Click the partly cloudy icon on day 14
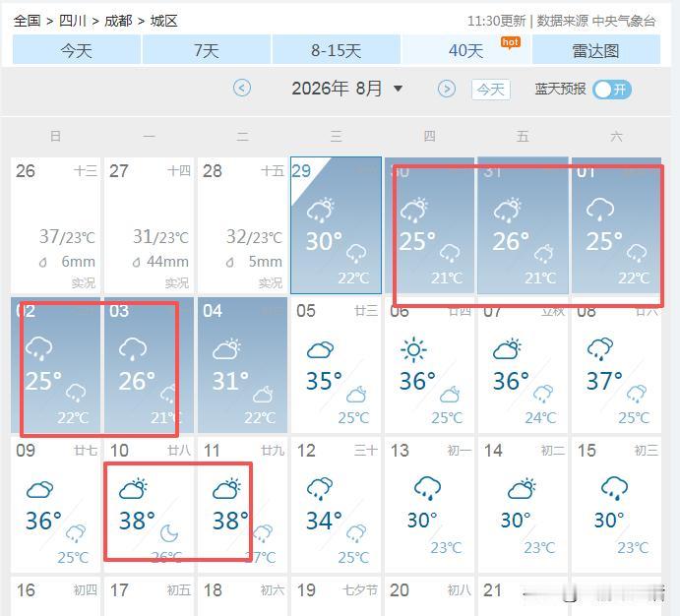 tap(522, 488)
